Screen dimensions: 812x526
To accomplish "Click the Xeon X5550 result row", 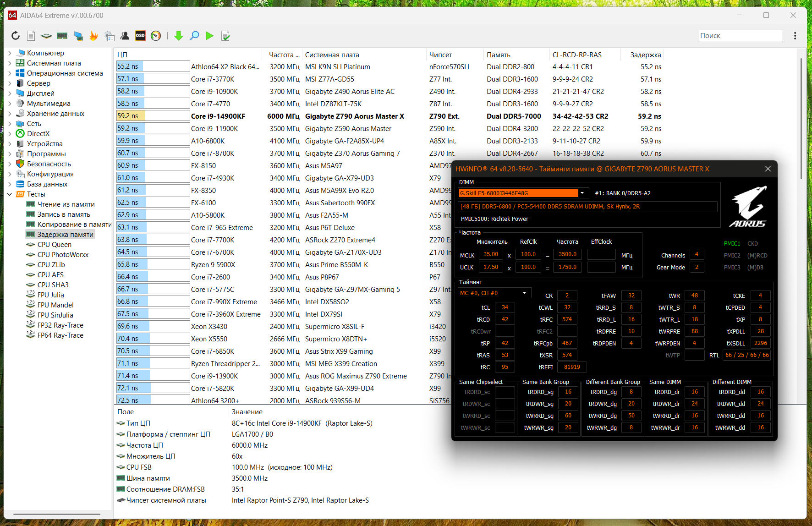I will point(283,339).
